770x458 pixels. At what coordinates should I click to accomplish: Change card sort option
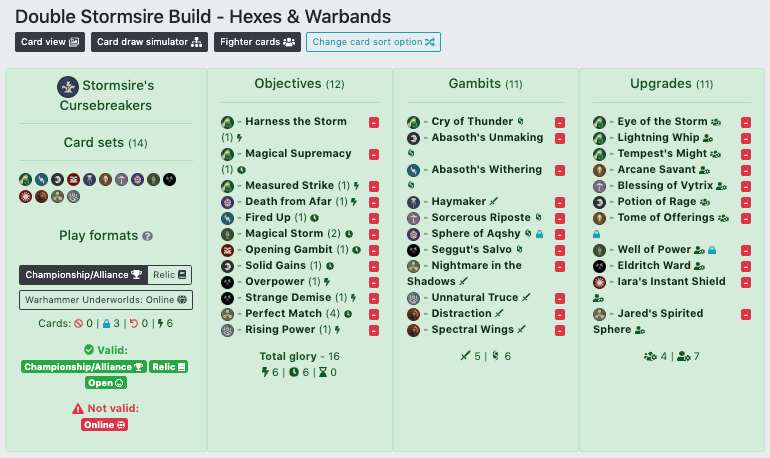pyautogui.click(x=373, y=42)
